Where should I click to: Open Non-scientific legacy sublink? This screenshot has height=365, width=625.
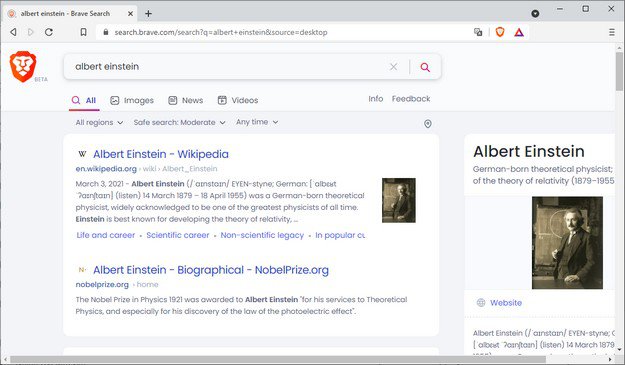tap(262, 235)
